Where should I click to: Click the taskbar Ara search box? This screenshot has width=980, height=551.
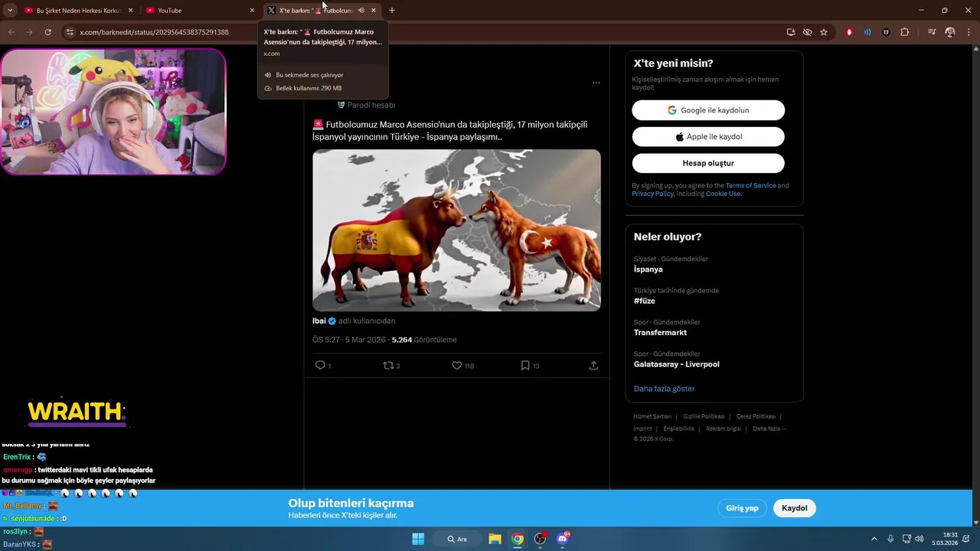click(458, 539)
